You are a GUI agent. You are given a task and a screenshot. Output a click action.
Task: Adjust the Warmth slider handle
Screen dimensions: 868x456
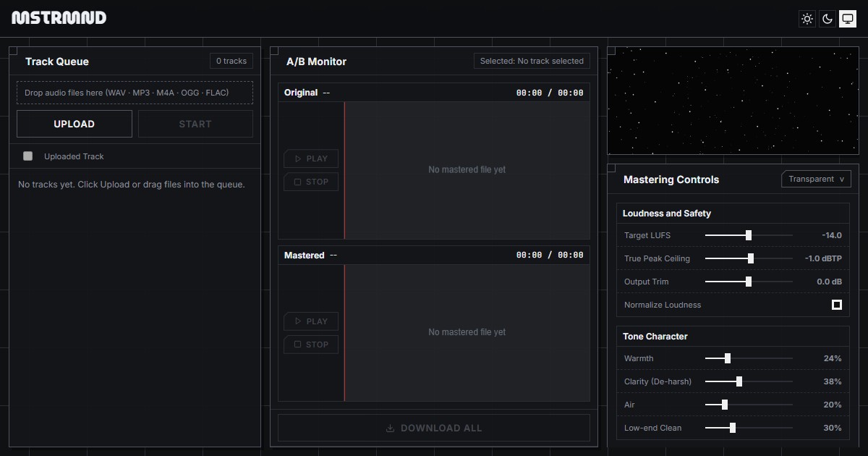click(x=728, y=358)
